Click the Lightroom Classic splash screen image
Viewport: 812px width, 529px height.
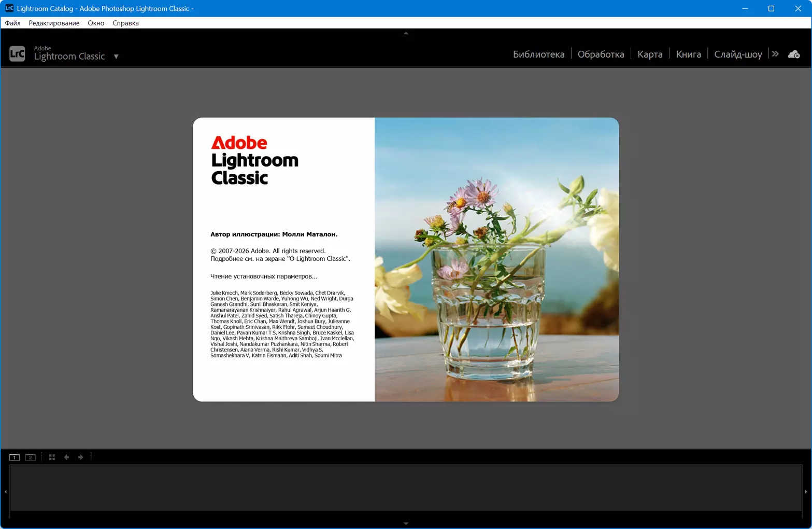tap(496, 259)
